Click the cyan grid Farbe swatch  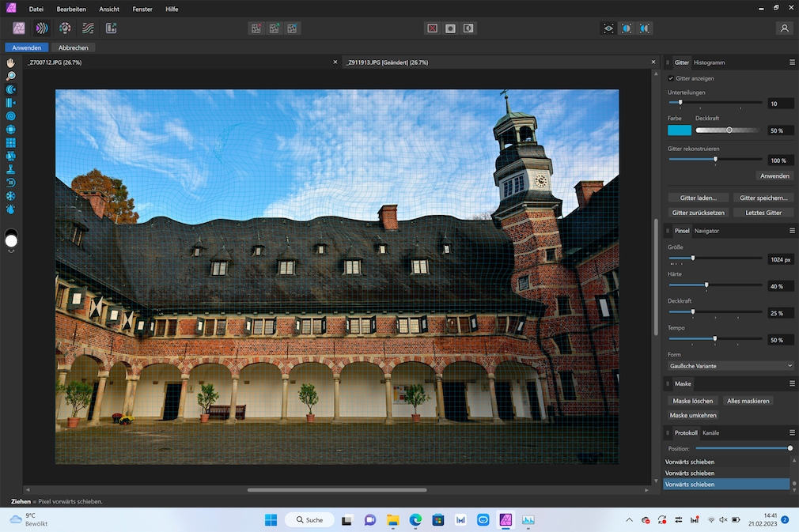tap(679, 130)
